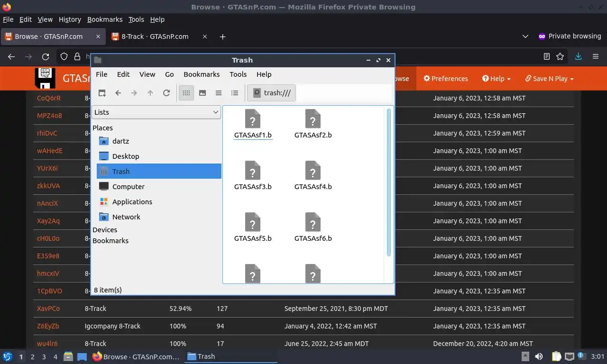This screenshot has height=364, width=607.
Task: Select the GTASAsf6.b file icon
Action: 313,222
